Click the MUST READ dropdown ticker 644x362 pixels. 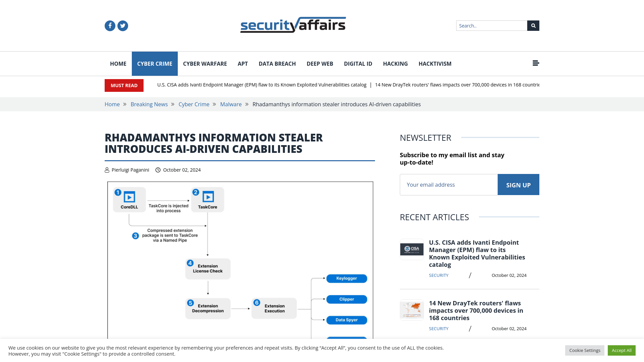[x=124, y=85]
